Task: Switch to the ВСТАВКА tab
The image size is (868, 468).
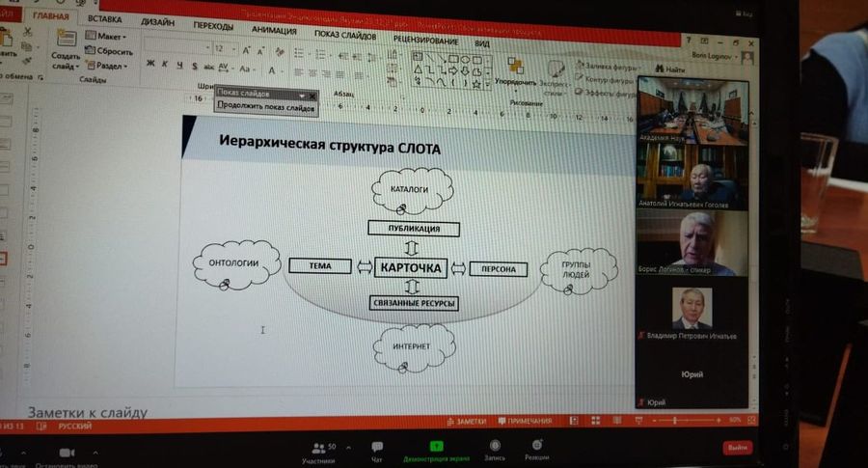Action: 104,19
